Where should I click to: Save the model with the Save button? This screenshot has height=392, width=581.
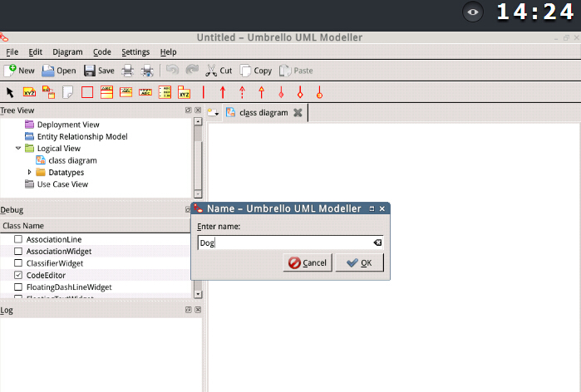[99, 71]
